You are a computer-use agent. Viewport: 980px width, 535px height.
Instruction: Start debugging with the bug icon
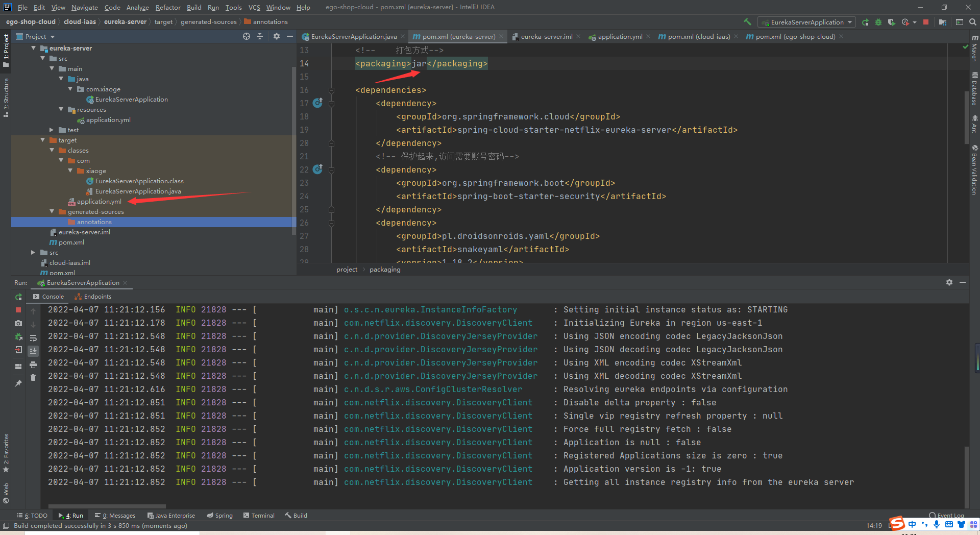point(878,22)
